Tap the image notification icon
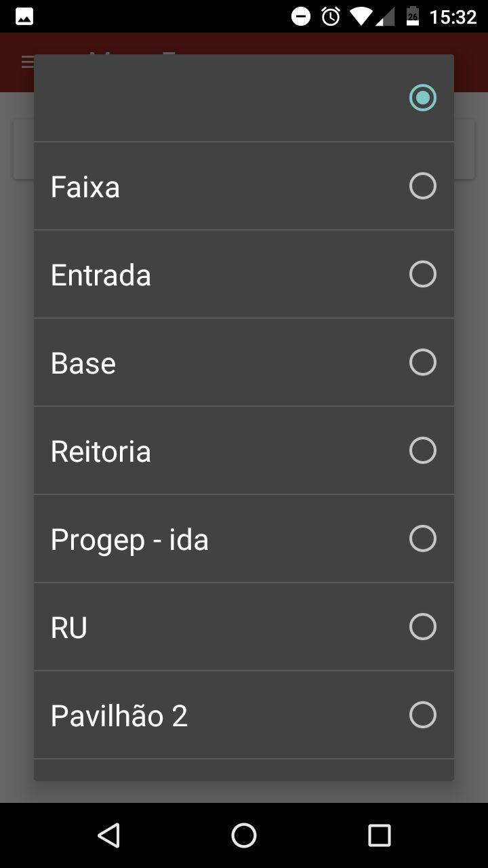 tap(24, 17)
